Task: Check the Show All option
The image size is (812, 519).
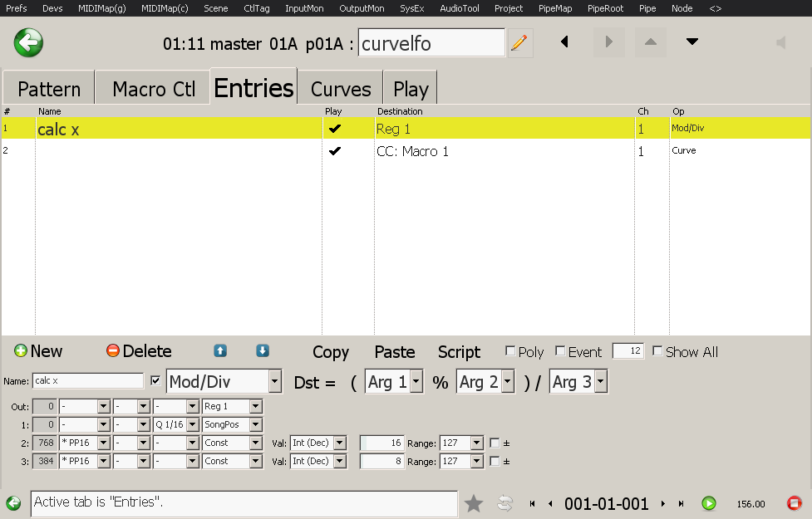Action: point(658,351)
